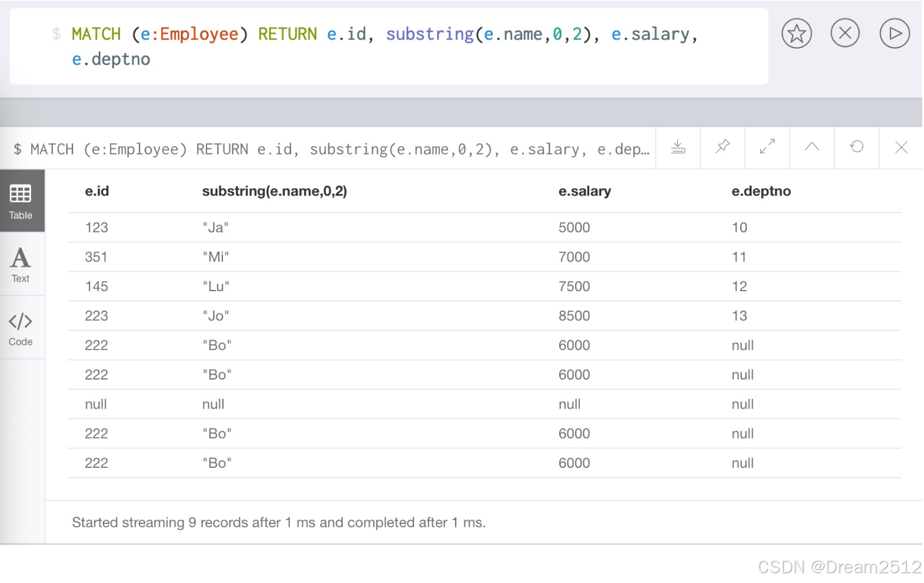
Task: Select name cell "Ja"
Action: (x=216, y=228)
